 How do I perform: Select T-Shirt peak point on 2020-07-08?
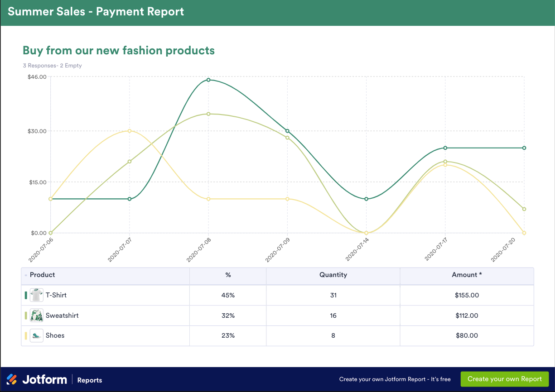(208, 80)
